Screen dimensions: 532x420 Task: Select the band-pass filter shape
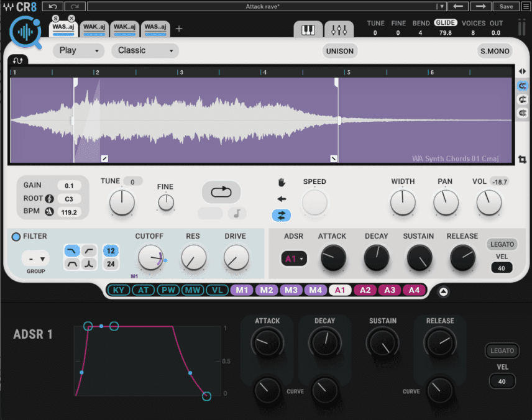72,264
